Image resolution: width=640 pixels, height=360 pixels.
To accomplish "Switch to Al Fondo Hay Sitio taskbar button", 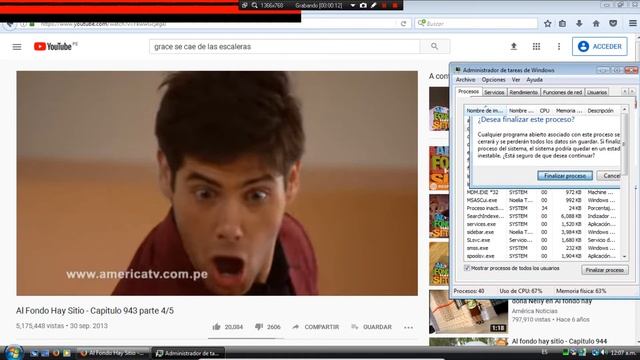I will (x=113, y=353).
